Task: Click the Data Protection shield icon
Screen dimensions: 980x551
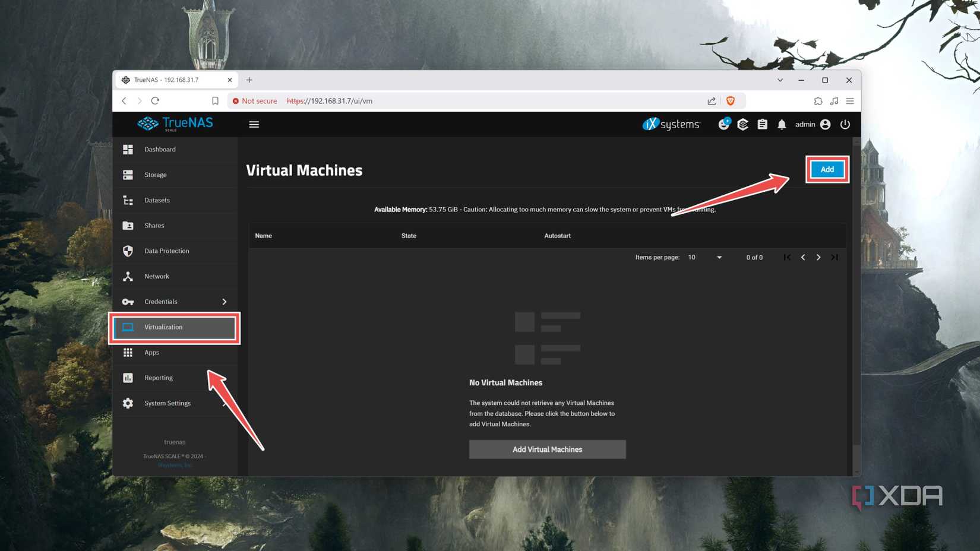Action: pyautogui.click(x=128, y=251)
